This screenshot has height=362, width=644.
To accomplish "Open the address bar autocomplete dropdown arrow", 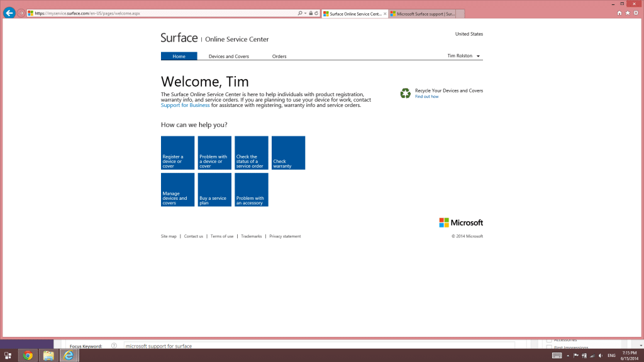I will click(305, 13).
